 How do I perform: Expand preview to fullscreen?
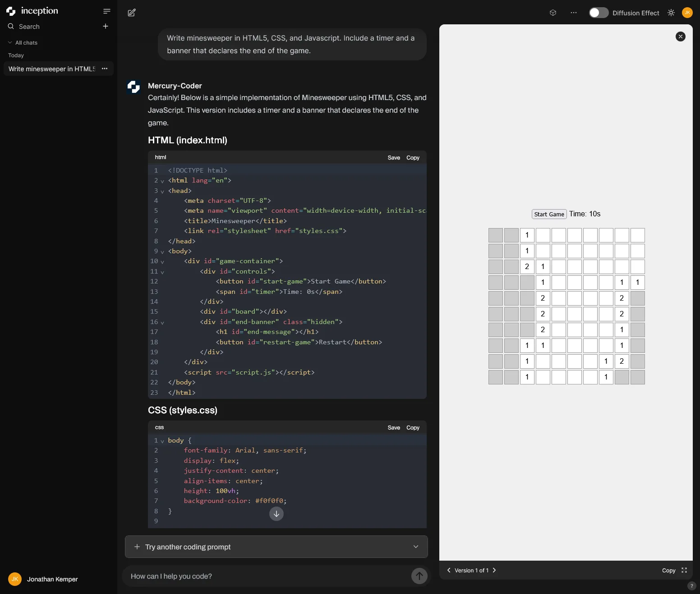[x=684, y=570]
